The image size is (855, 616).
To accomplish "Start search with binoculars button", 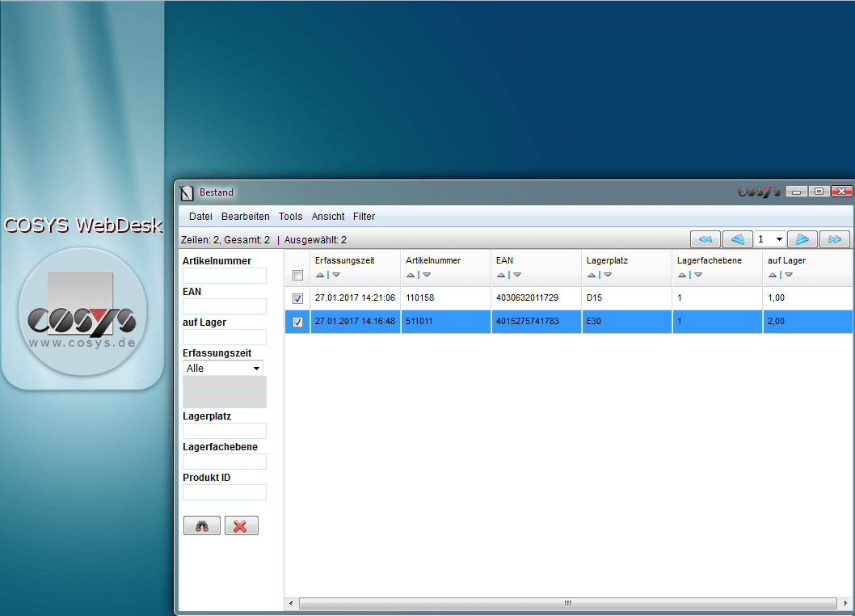I will click(x=202, y=526).
